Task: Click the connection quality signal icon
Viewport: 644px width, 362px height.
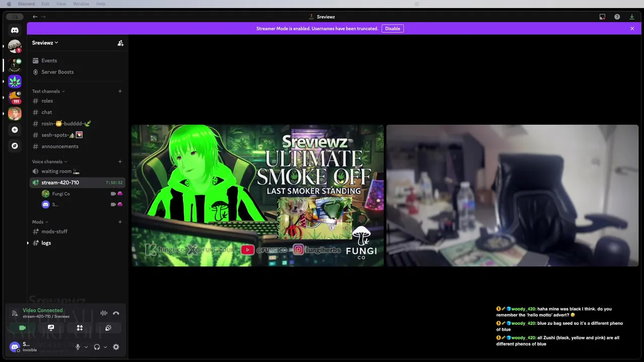Action: (x=15, y=313)
